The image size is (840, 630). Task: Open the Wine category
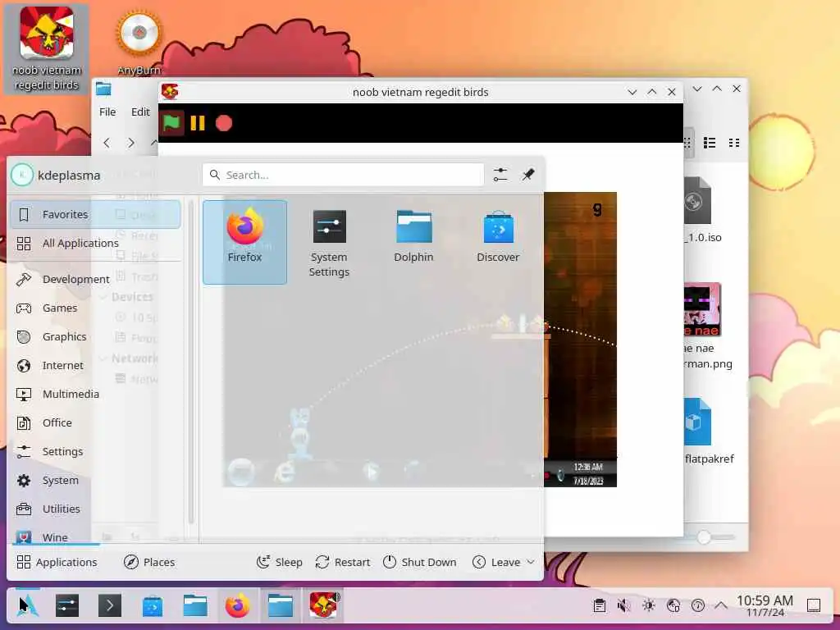[95, 536]
